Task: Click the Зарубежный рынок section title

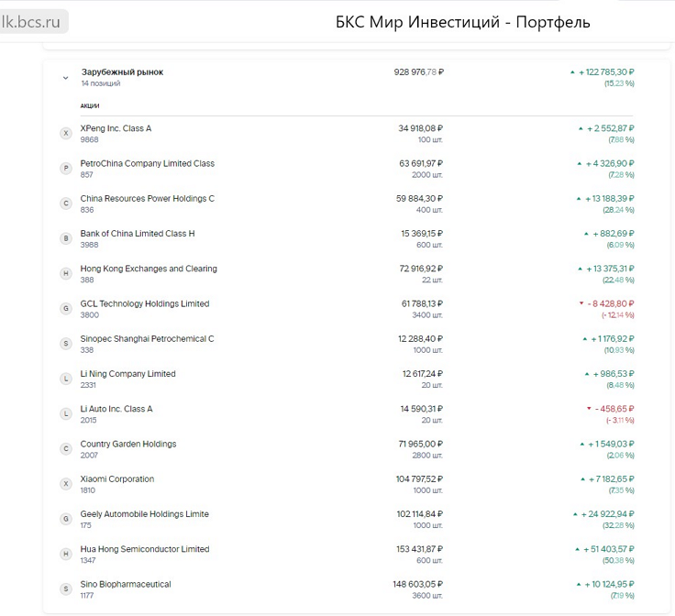Action: click(x=122, y=71)
